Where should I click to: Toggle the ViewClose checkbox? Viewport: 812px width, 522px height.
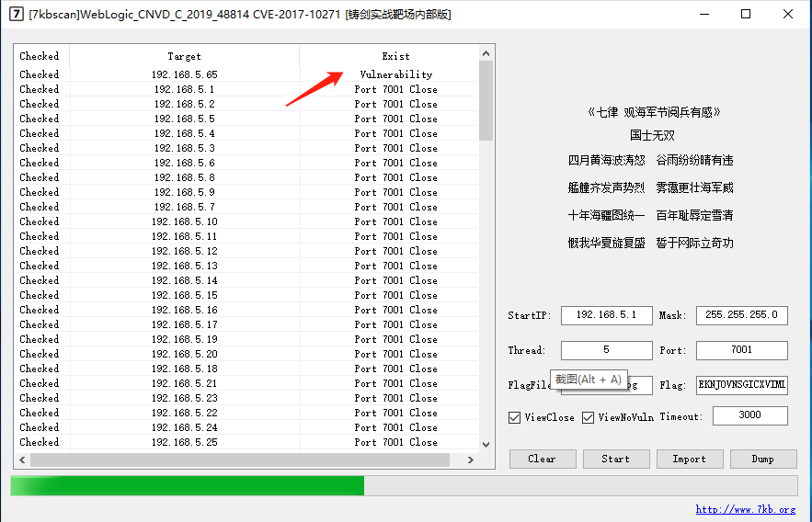coord(514,417)
